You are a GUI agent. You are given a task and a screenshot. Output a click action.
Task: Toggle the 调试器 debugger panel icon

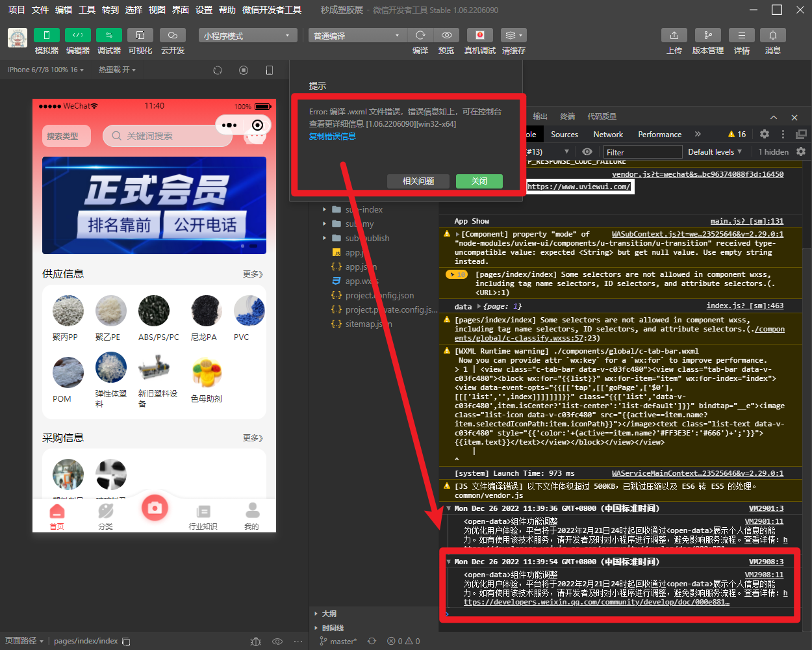click(109, 35)
